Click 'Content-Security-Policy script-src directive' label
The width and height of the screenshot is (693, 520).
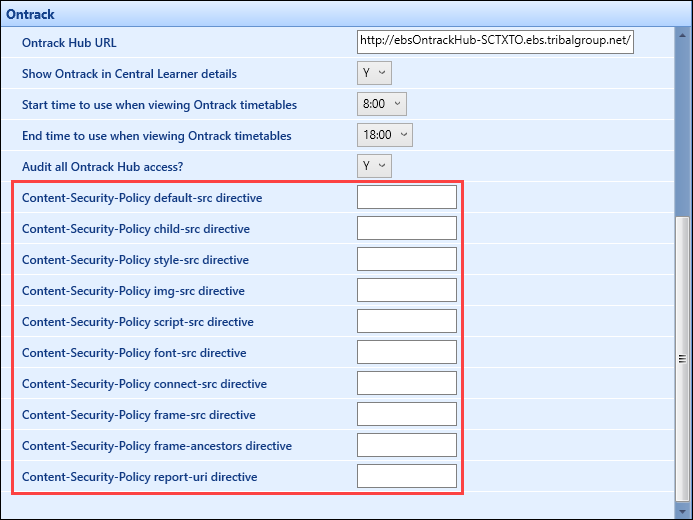click(138, 322)
